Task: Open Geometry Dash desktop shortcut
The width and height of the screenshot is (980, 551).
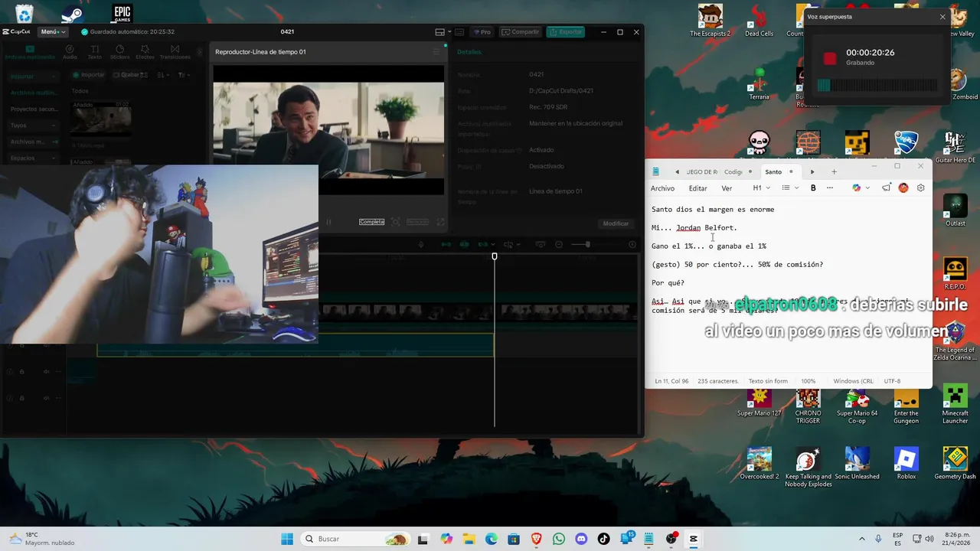Action: click(955, 464)
